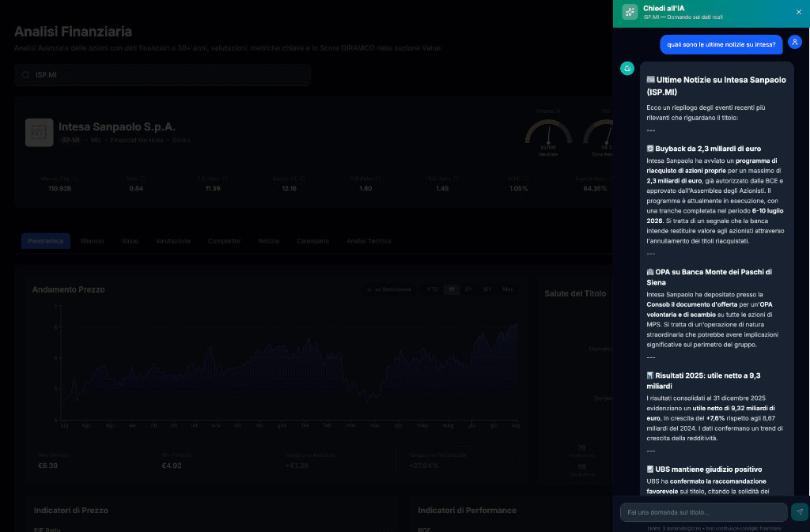Click the Prisma IA gauge showing 62/100
This screenshot has height=532, width=810.
[x=548, y=133]
